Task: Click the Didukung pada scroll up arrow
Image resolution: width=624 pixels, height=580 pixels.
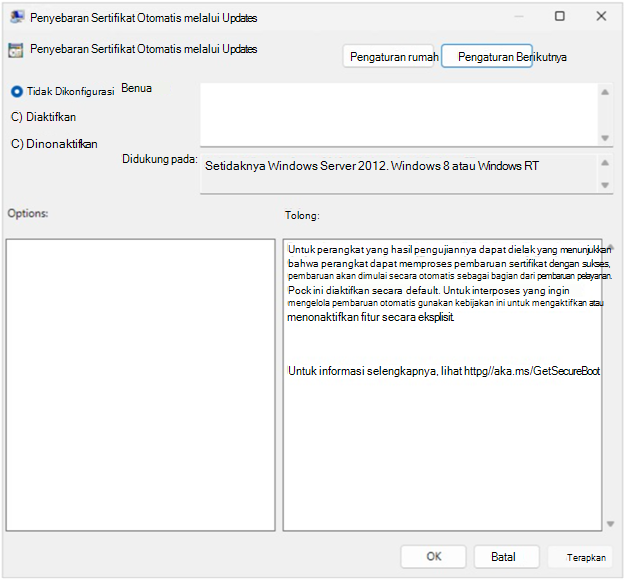Action: coord(605,162)
